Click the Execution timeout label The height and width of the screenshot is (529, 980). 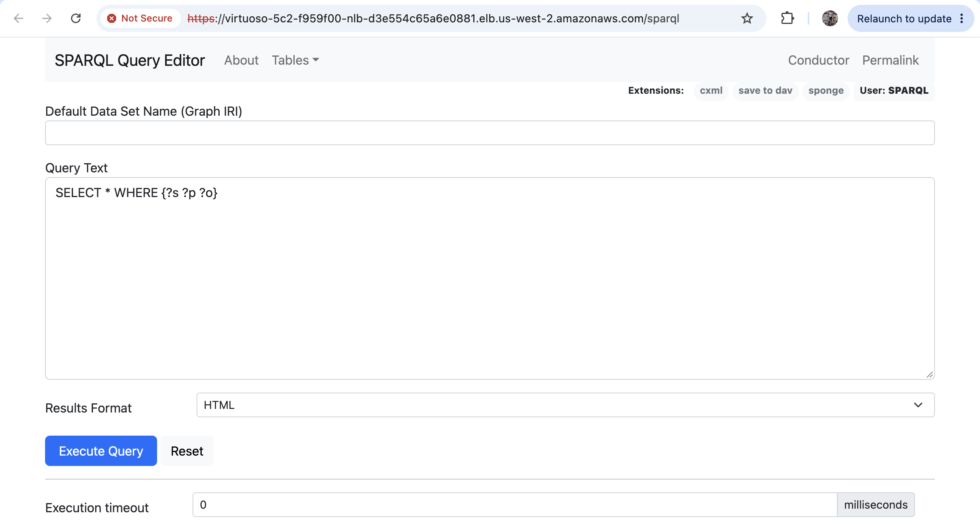(x=96, y=508)
